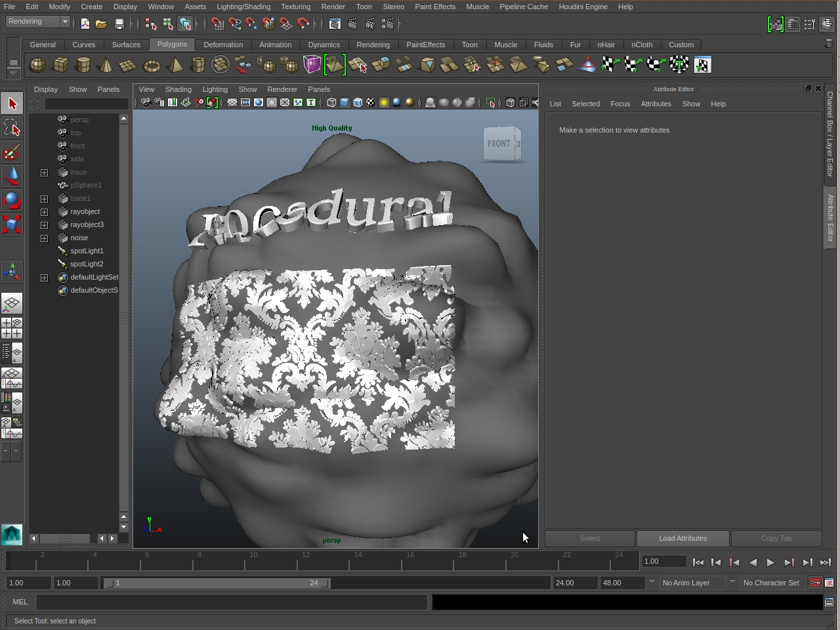Switch to the four view layout
The width and height of the screenshot is (840, 630).
pos(12,328)
